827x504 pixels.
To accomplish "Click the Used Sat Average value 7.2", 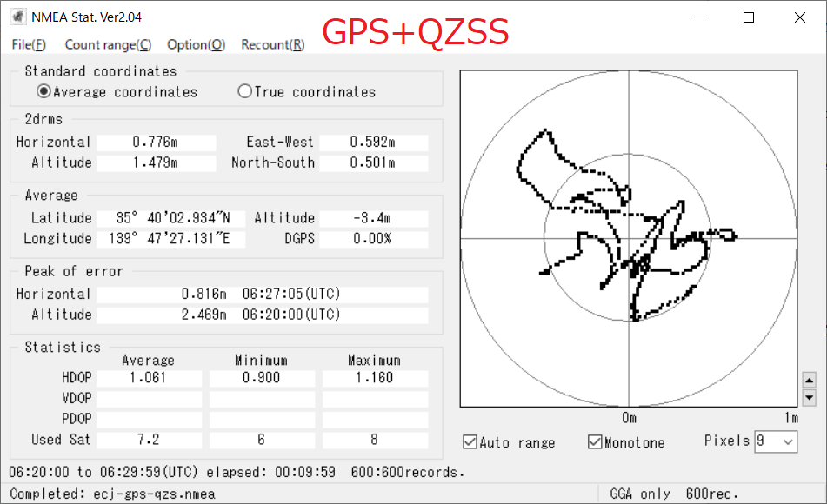I will coord(150,440).
